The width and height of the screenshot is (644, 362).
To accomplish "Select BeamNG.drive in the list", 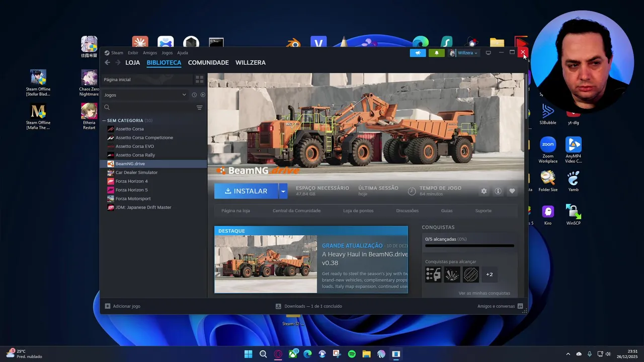I will [x=153, y=164].
